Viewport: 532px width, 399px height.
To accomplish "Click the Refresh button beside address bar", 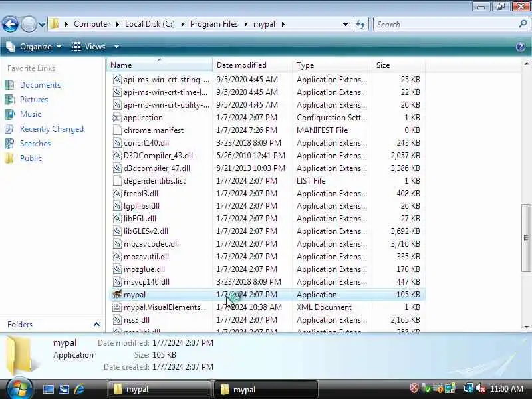I will pyautogui.click(x=360, y=25).
